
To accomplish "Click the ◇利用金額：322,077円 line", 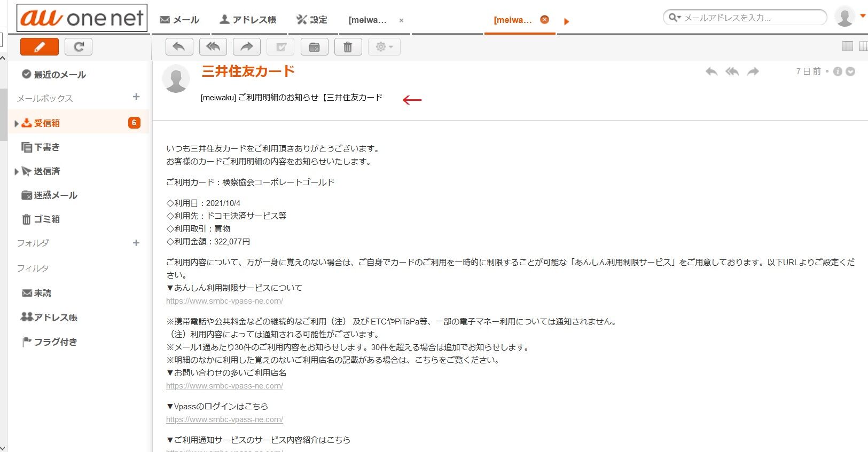I will pyautogui.click(x=208, y=242).
